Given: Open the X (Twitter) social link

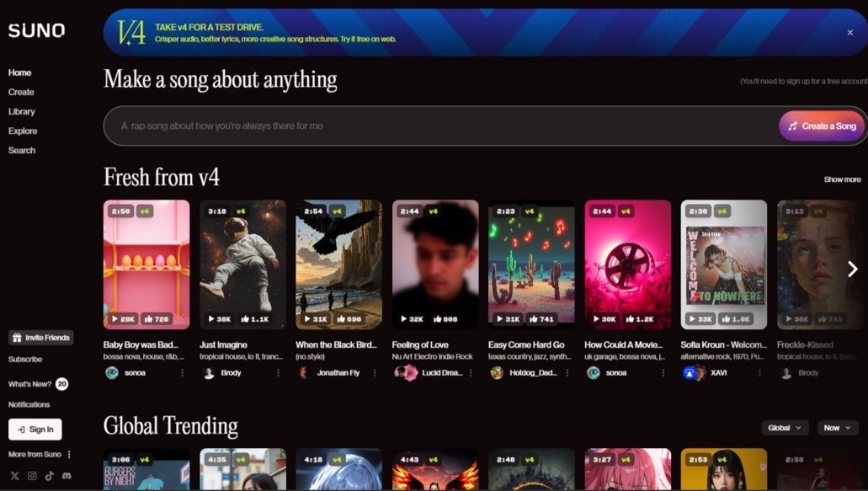Looking at the screenshot, I should pyautogui.click(x=15, y=476).
